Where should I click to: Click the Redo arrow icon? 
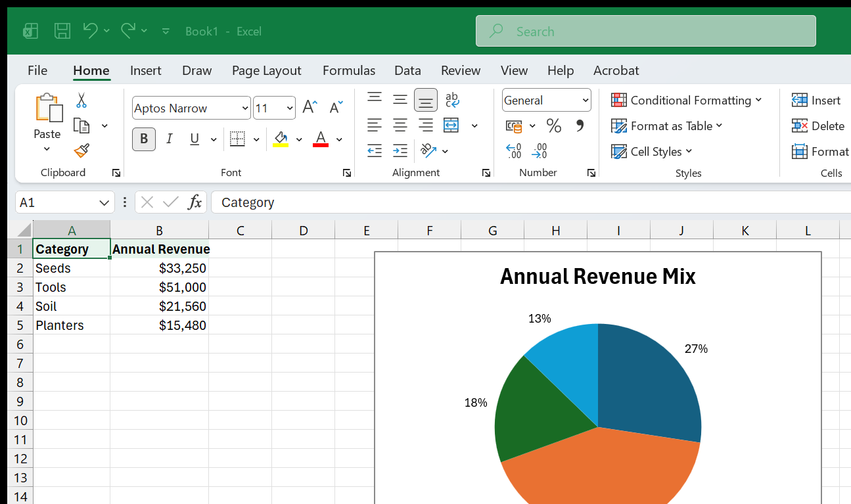click(128, 30)
